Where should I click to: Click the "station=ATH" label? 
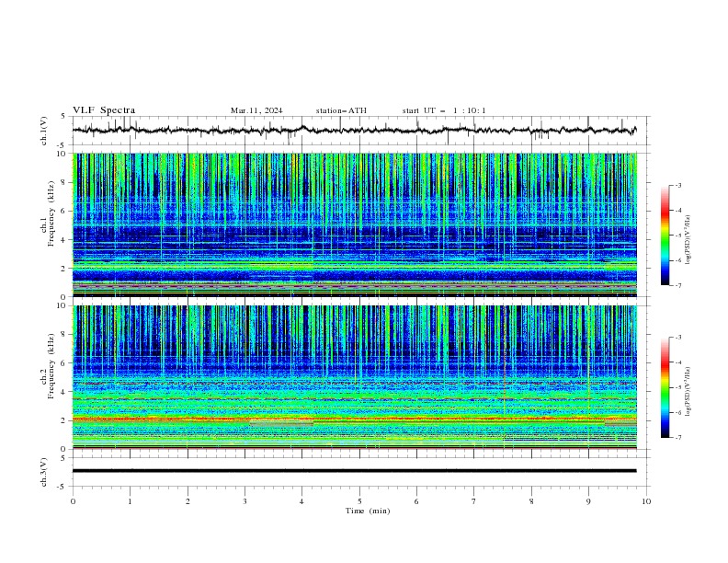click(341, 110)
